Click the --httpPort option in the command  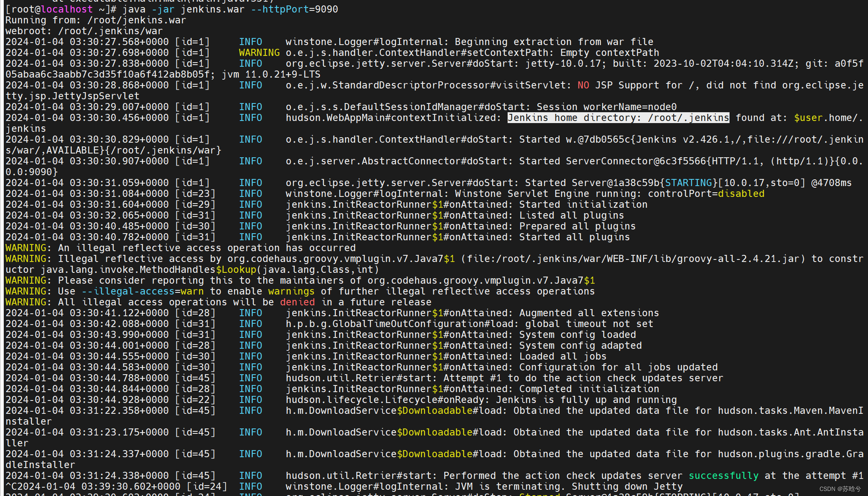pyautogui.click(x=279, y=9)
